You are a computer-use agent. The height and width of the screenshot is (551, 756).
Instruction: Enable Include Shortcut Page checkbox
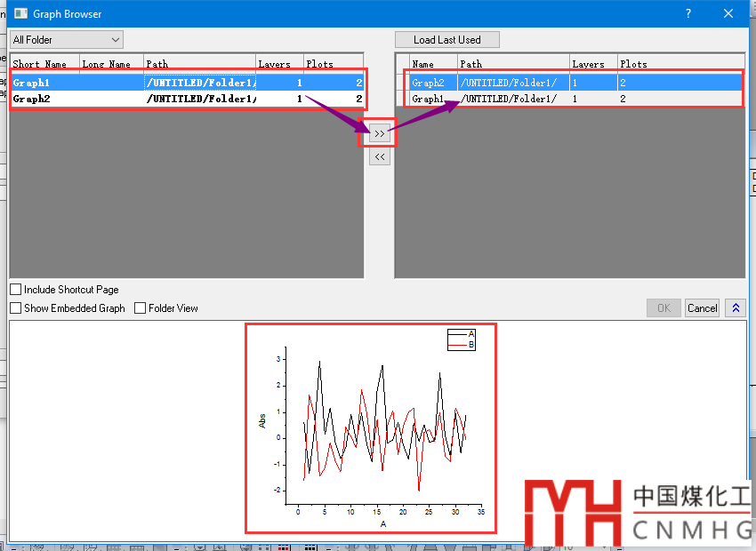(x=16, y=290)
